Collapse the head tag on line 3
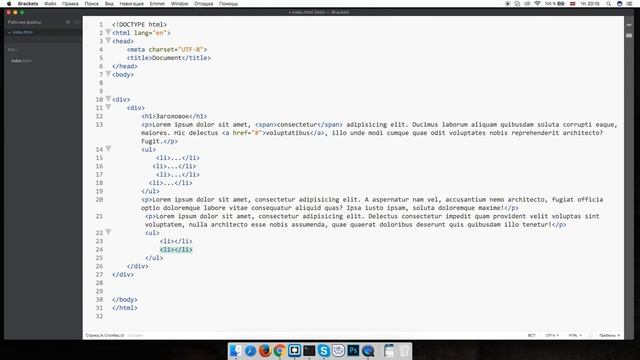The height and width of the screenshot is (360, 640). pos(108,40)
